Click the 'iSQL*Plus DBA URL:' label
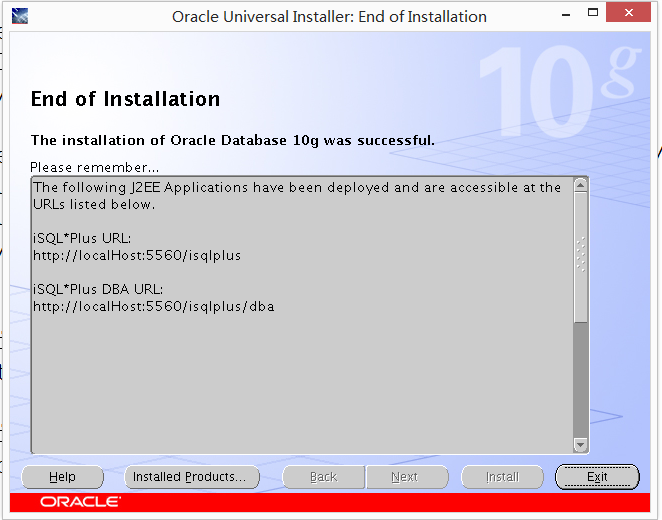This screenshot has height=520, width=662. [x=98, y=290]
